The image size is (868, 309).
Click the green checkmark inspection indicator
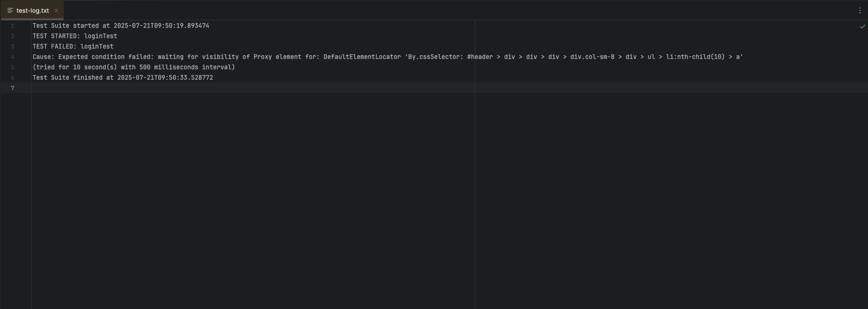[862, 26]
